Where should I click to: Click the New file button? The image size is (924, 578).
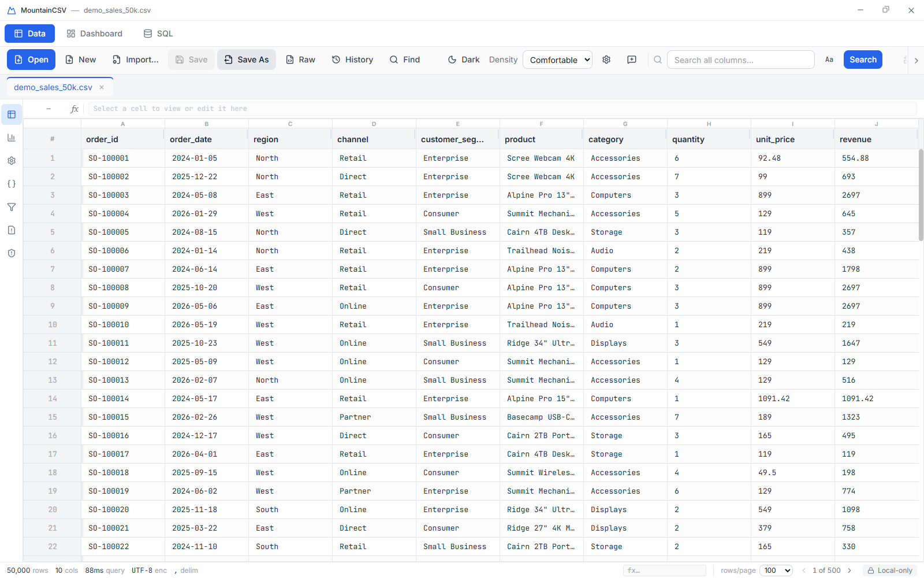(x=80, y=60)
